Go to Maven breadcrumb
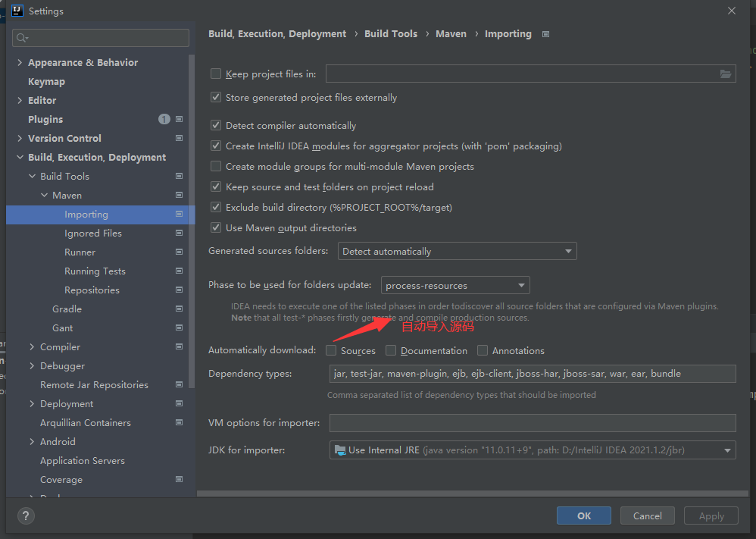 click(x=451, y=34)
